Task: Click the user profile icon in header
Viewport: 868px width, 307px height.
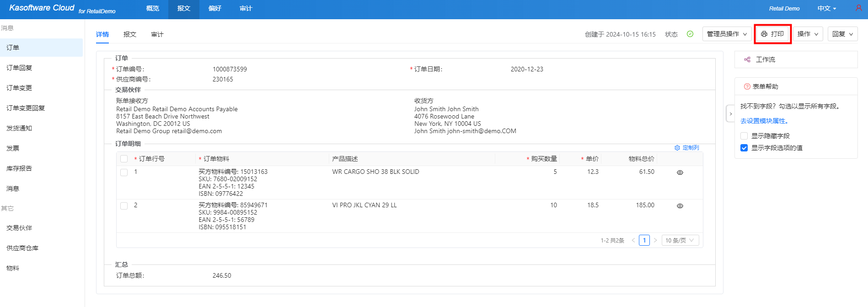Action: pyautogui.click(x=858, y=8)
